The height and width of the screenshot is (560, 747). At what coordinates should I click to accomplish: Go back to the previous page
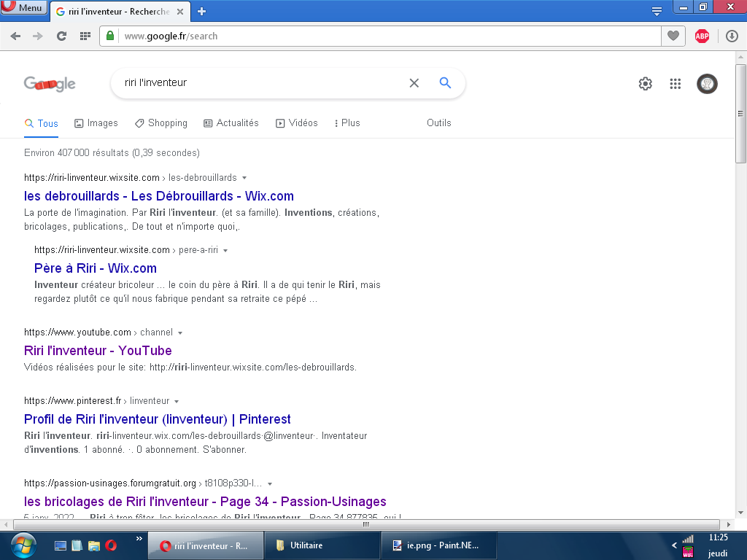(x=15, y=36)
